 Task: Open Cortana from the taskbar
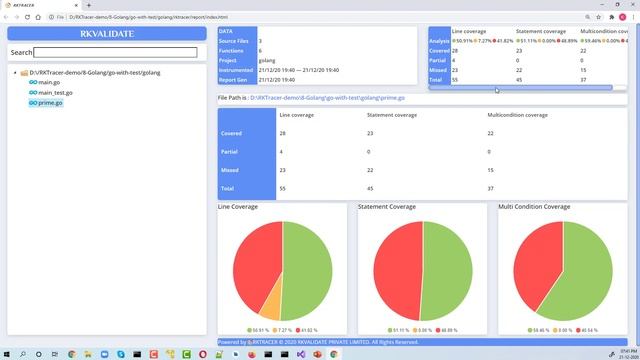pos(39,354)
